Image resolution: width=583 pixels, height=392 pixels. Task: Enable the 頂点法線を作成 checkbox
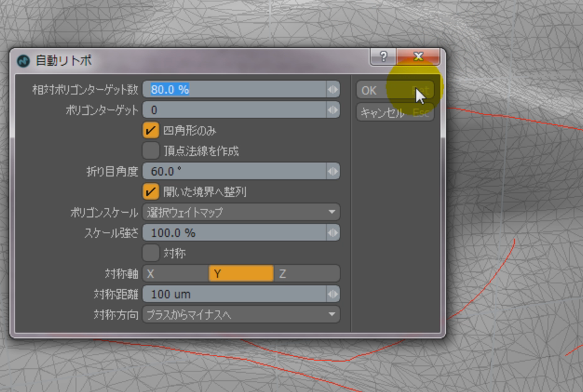click(x=151, y=151)
